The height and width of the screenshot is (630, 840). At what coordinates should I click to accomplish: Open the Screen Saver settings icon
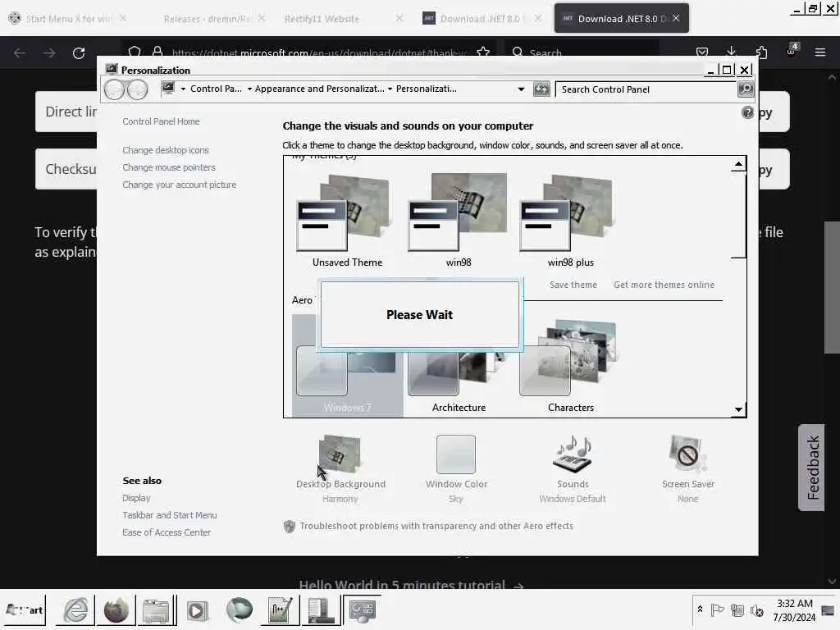(688, 454)
